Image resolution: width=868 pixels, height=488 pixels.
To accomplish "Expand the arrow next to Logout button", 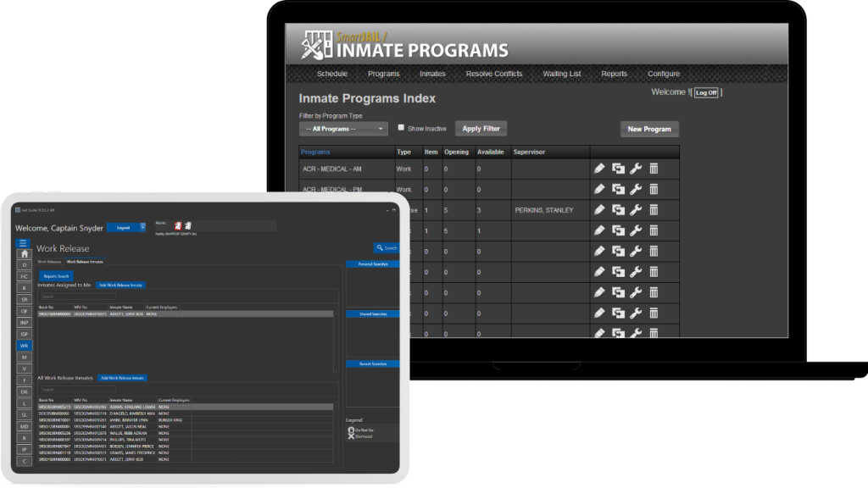I will (x=142, y=228).
